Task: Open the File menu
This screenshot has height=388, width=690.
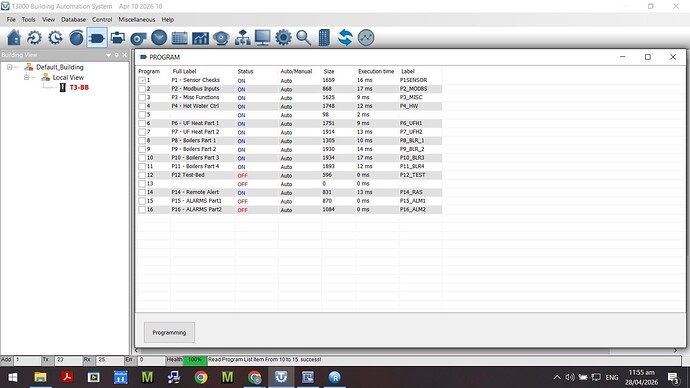Action: 11,19
